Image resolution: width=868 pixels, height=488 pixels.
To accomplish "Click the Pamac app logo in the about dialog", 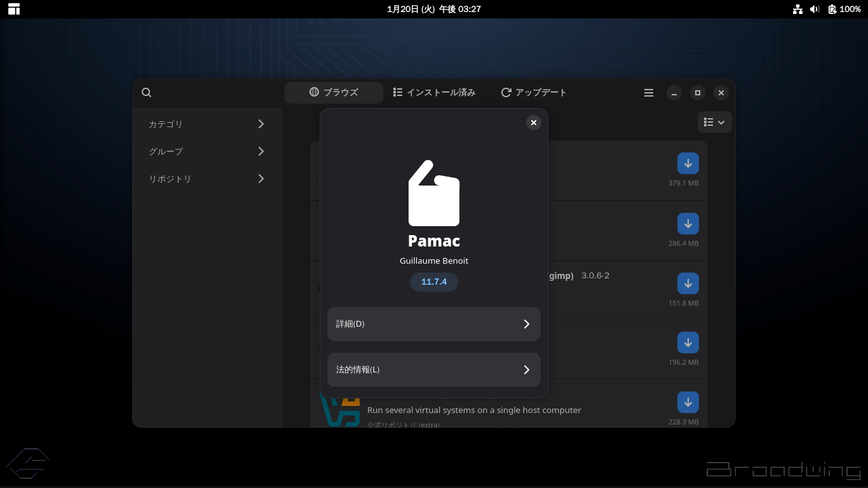I will pos(434,193).
